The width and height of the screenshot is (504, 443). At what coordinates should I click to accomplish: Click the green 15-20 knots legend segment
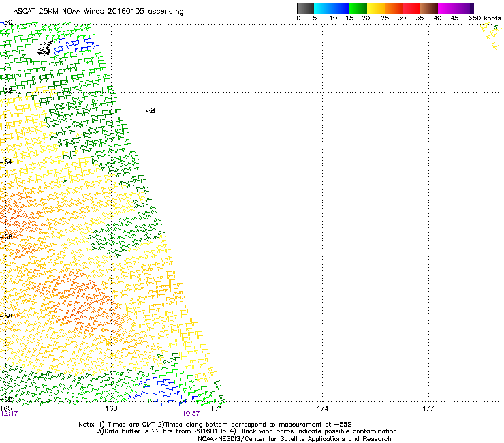coord(358,8)
